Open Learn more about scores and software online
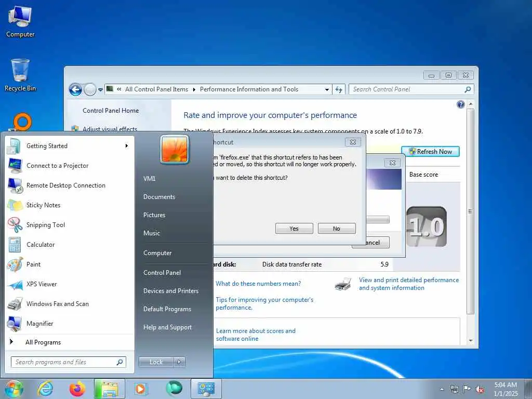Viewport: 532px width, 399px height. coord(256,335)
